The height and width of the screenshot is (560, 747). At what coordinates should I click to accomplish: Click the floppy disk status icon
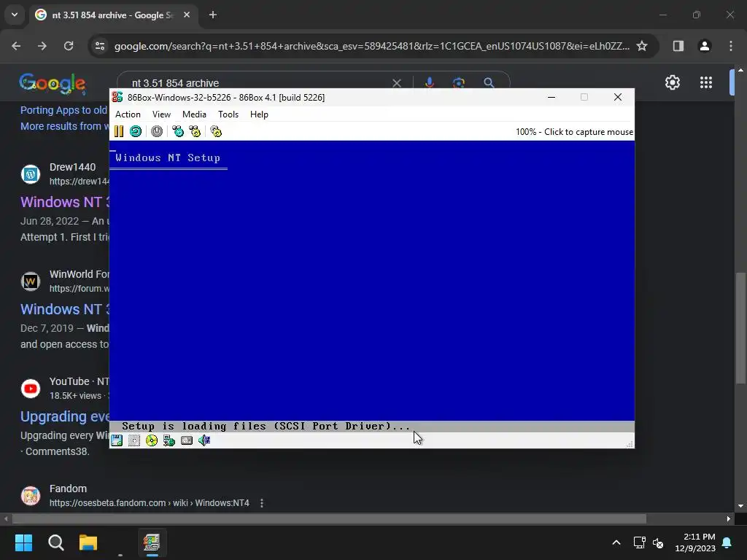click(x=117, y=440)
